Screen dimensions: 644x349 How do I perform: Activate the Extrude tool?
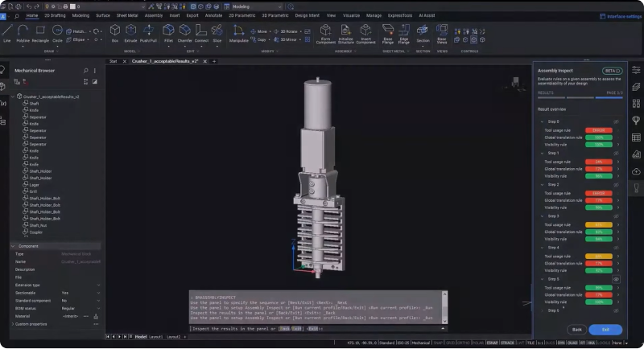coord(130,33)
